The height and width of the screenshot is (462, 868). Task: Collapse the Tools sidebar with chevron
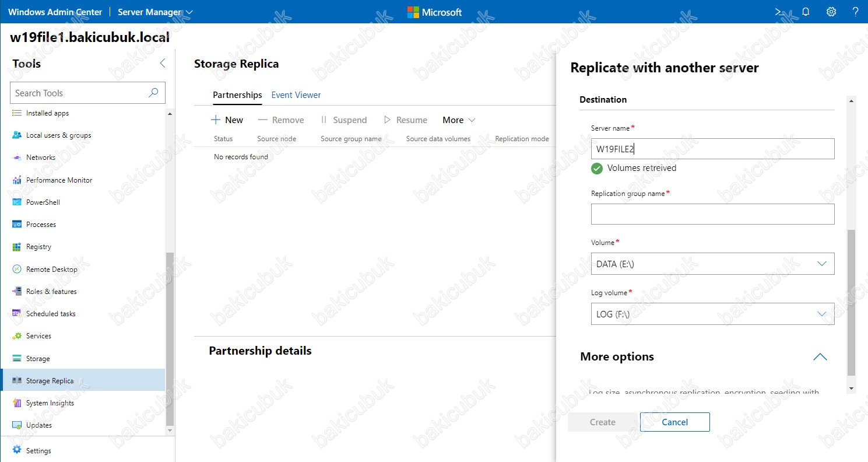coord(163,64)
